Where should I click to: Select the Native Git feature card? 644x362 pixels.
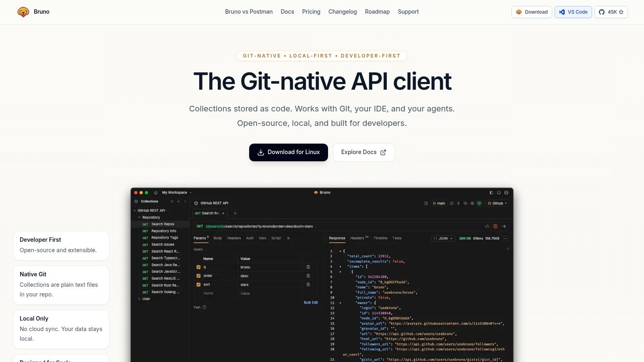(61, 285)
